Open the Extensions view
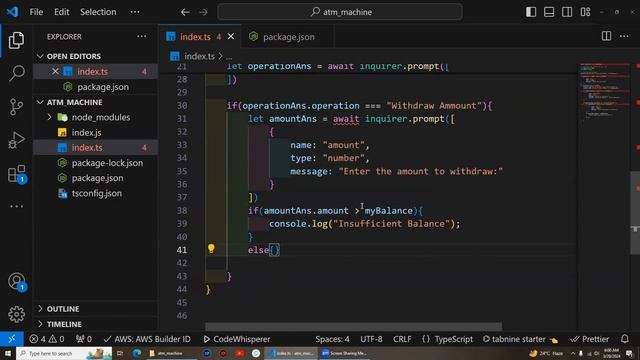Screen dimensions: 640x360 [x=16, y=174]
